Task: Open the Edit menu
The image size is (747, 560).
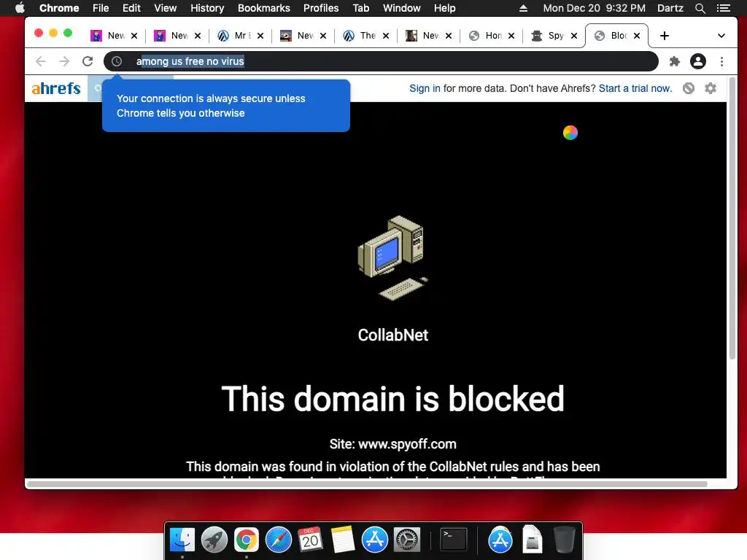Action: click(x=131, y=8)
